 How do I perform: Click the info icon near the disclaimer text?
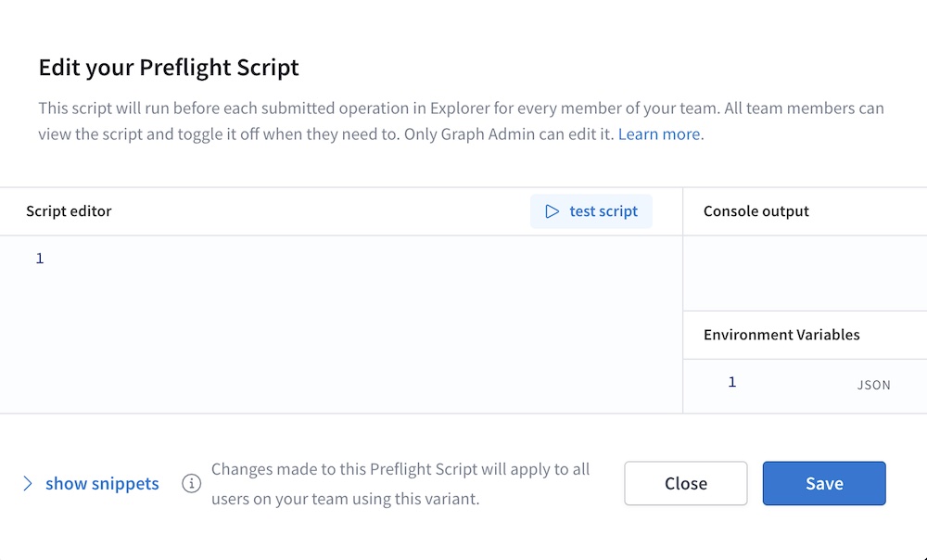192,483
